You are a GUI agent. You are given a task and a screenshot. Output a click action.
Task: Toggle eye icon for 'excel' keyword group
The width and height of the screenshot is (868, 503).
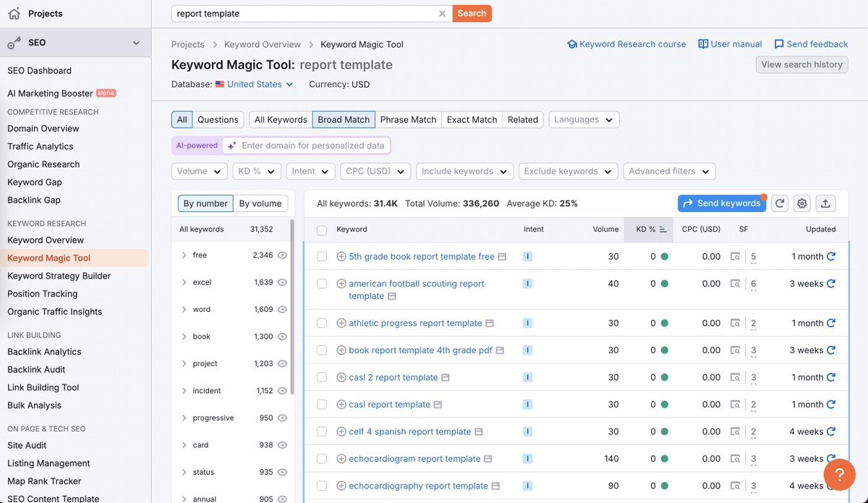pyautogui.click(x=282, y=282)
